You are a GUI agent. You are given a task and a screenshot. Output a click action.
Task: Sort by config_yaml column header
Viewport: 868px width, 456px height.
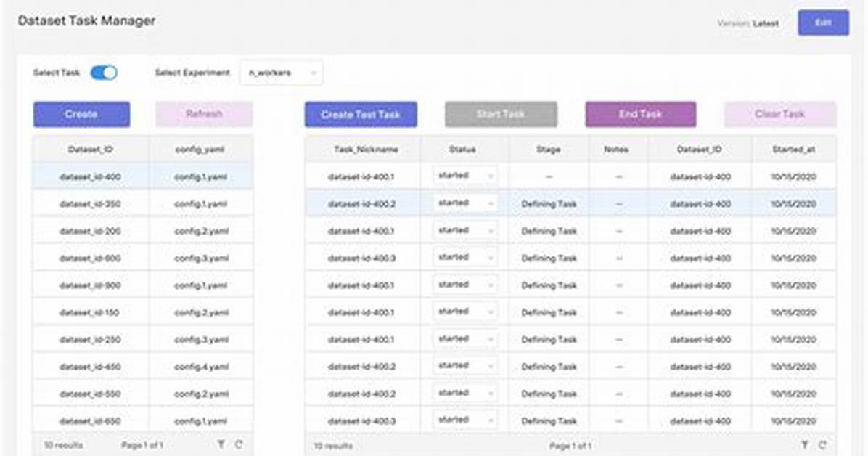click(x=200, y=150)
